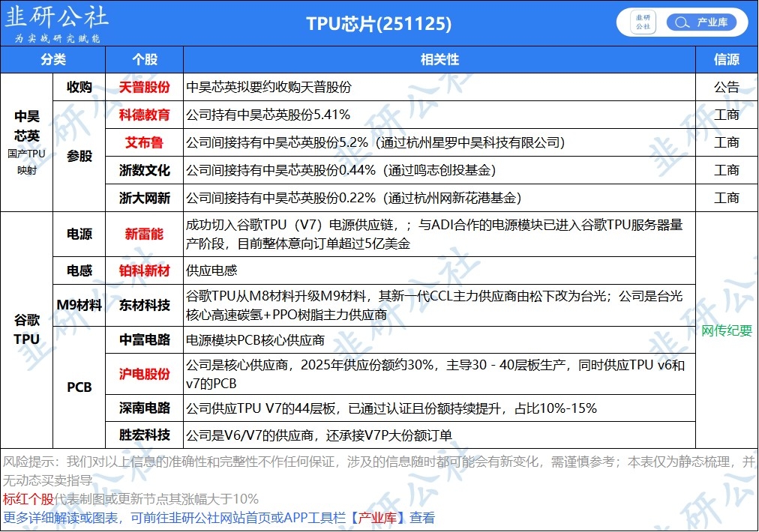Image resolution: width=759 pixels, height=532 pixels.
Task: Select stock 新雷能
Action: point(144,234)
